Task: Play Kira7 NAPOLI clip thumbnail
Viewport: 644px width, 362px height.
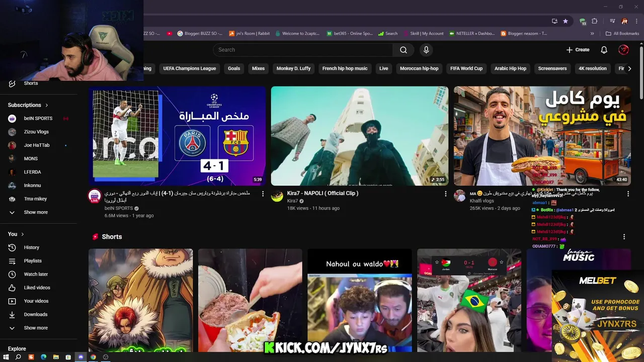Action: (360, 136)
